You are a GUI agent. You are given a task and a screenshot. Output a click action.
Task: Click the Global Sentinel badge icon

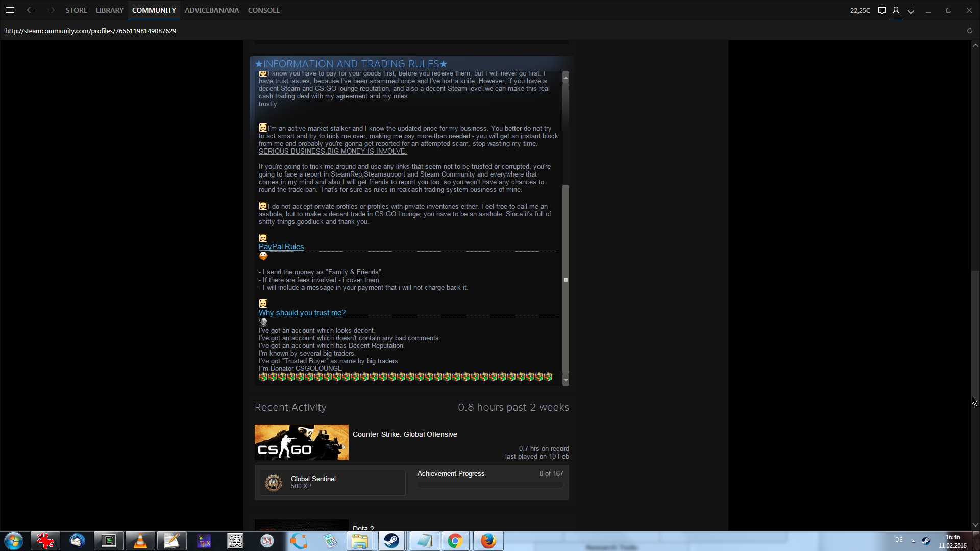coord(274,482)
